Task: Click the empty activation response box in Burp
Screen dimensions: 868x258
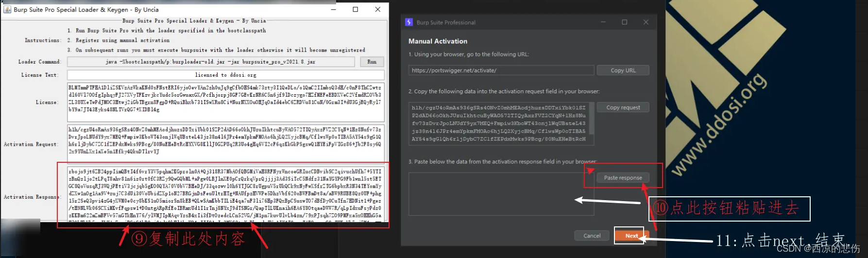Action: coord(501,194)
